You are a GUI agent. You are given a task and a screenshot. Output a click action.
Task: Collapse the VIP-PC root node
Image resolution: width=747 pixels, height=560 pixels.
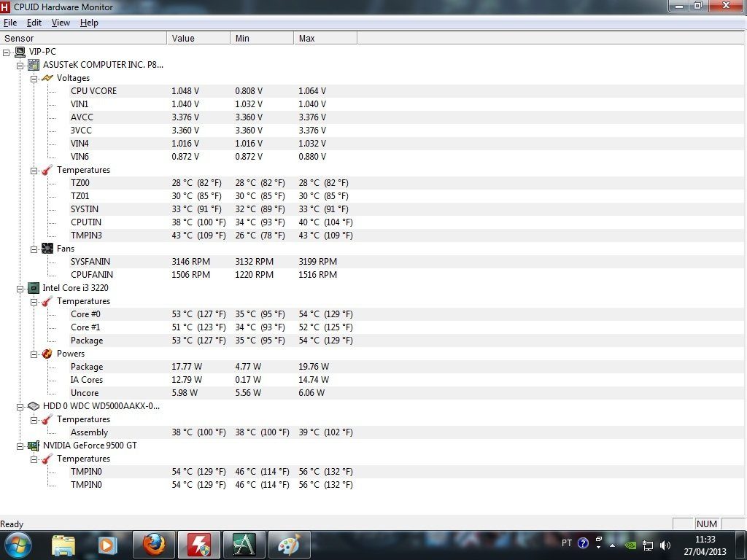(6, 52)
